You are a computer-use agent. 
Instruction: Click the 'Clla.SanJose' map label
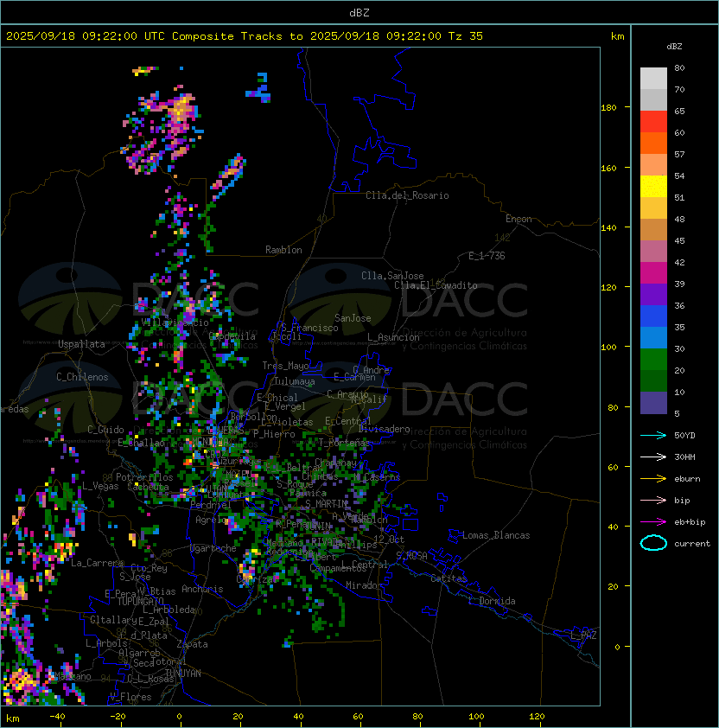(392, 276)
